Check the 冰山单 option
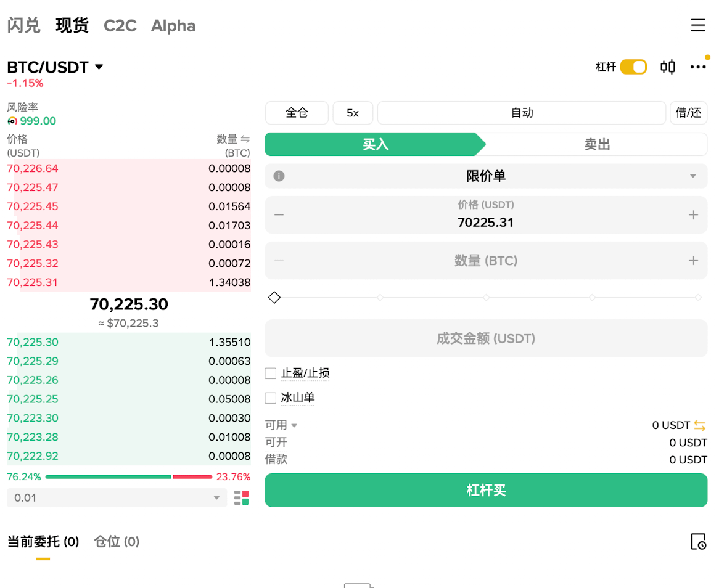Screen dimensions: 719x588 (x=269, y=398)
